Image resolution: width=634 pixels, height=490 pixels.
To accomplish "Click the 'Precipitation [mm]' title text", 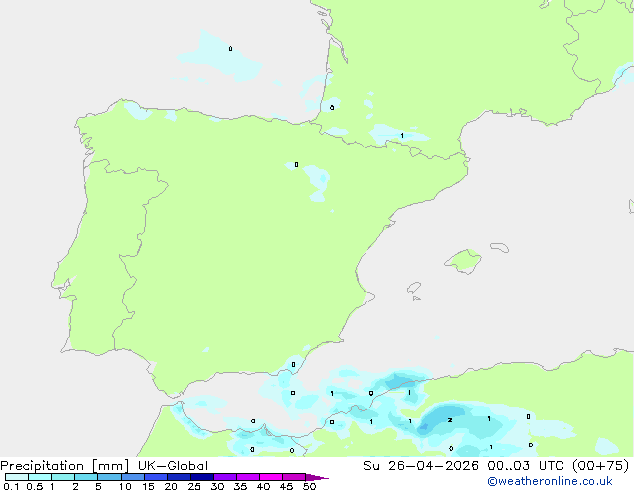I will pyautogui.click(x=65, y=466).
